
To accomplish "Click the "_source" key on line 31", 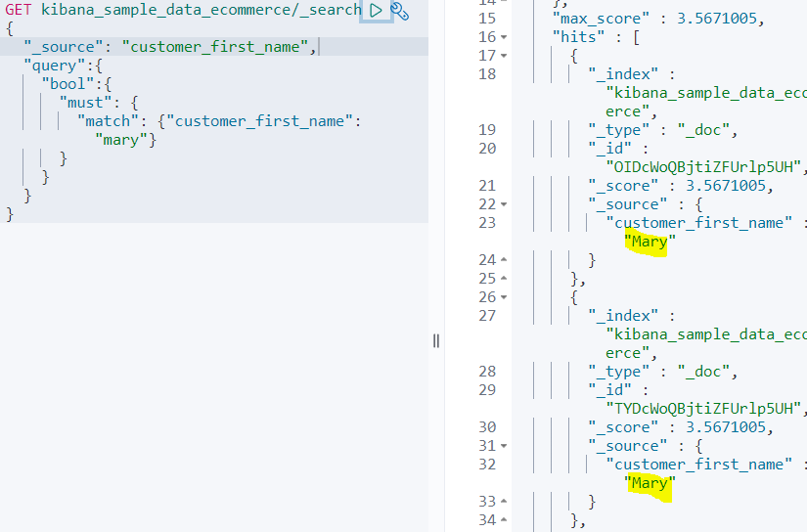I will (x=628, y=446).
